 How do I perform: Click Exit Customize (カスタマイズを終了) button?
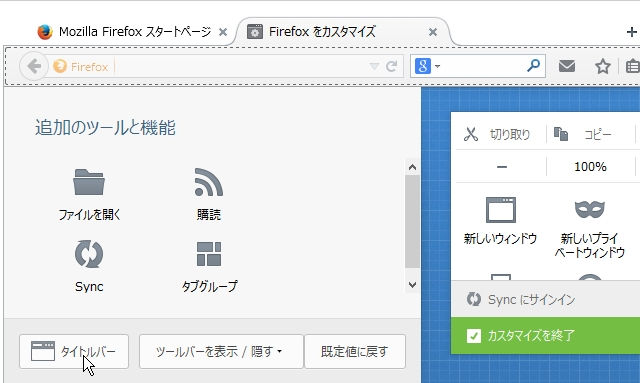click(x=545, y=336)
